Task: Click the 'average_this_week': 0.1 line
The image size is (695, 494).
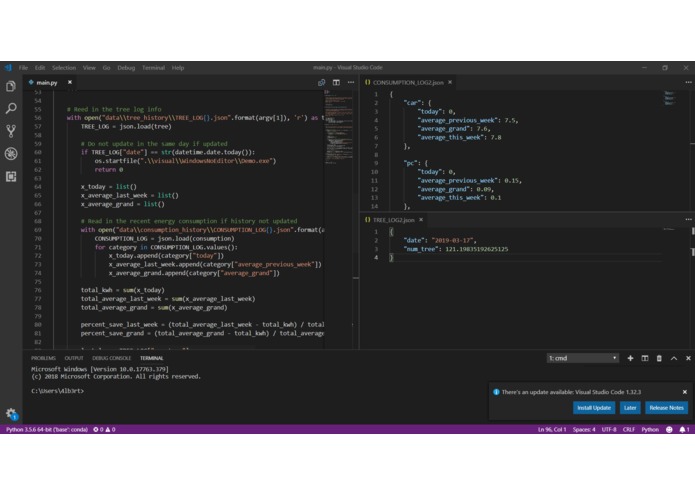Action: point(459,198)
